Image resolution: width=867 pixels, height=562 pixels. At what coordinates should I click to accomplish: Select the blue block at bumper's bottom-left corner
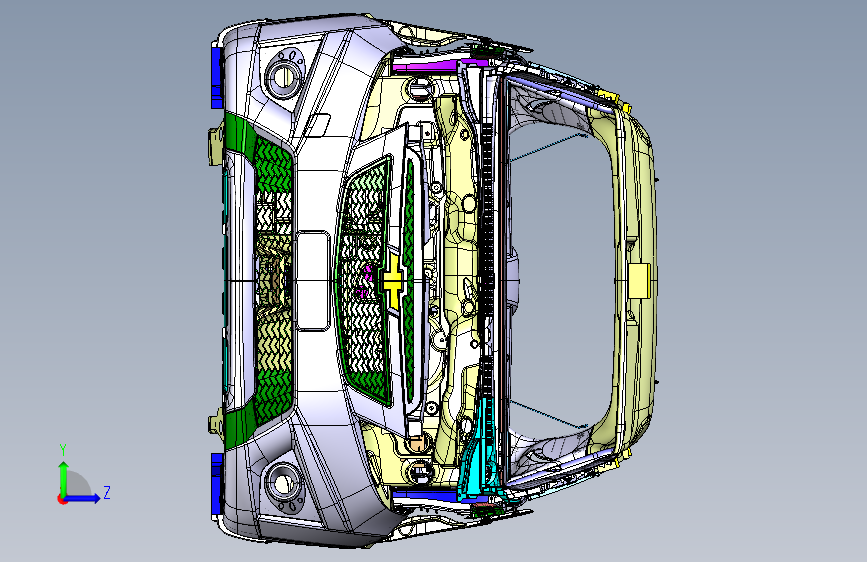point(217,485)
